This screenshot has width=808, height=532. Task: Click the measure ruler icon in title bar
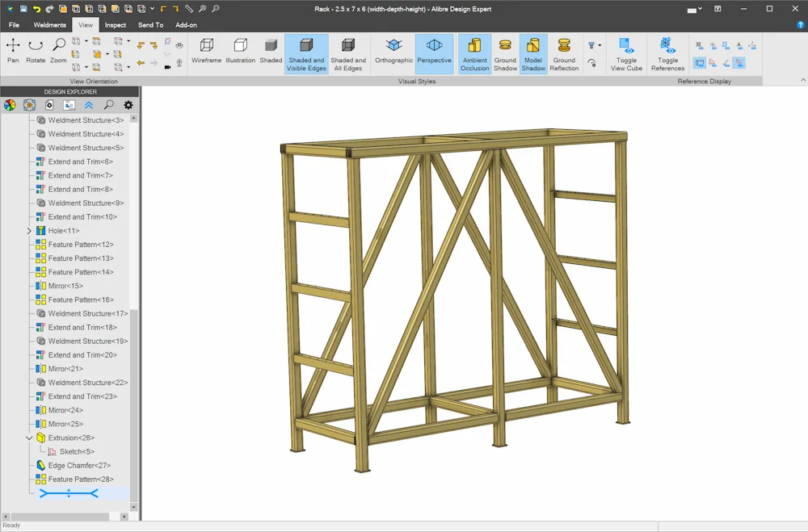click(189, 9)
